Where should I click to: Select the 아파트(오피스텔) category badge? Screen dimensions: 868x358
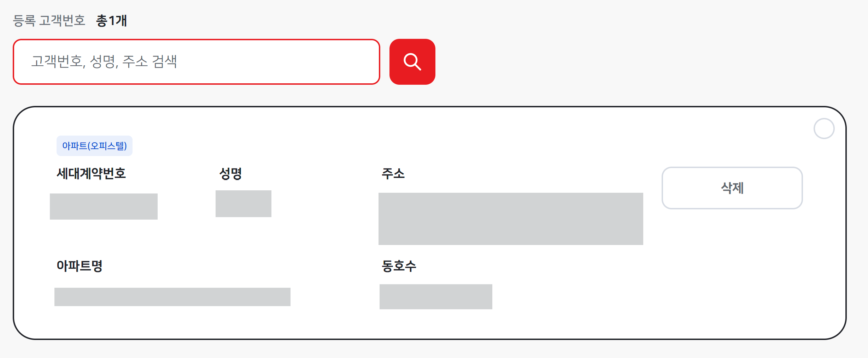[x=94, y=145]
